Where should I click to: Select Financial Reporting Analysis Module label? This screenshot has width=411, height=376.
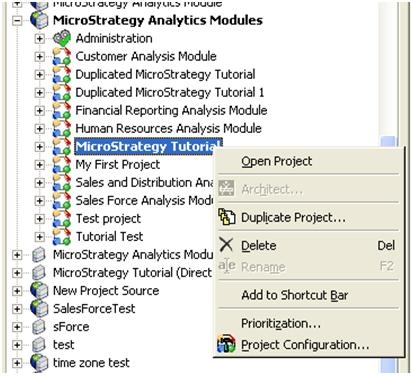[171, 110]
